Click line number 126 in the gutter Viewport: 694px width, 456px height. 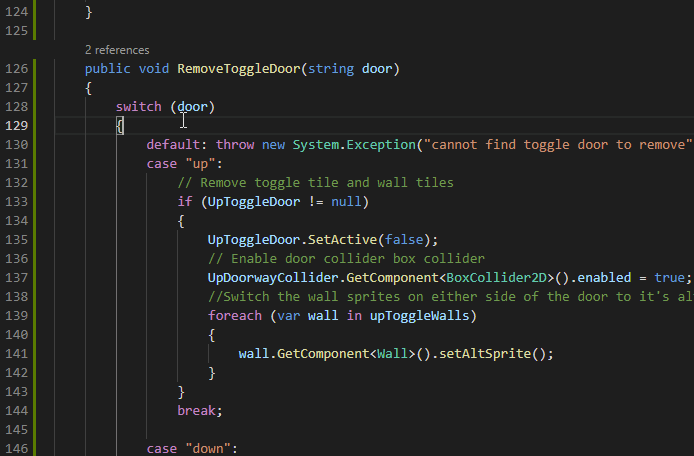[17, 69]
